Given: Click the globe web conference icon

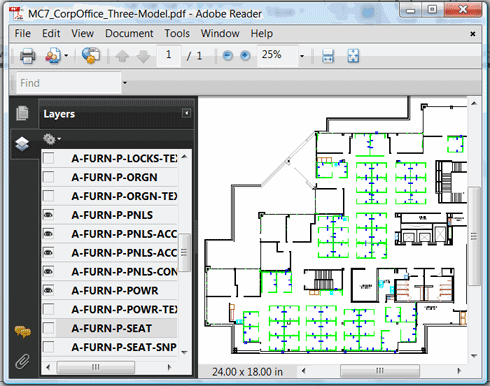Looking at the screenshot, I should click(x=91, y=55).
